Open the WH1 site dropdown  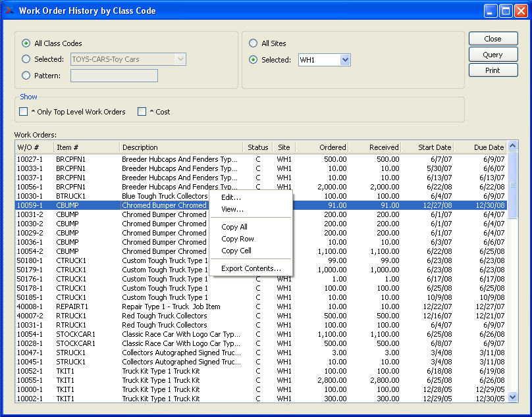(x=345, y=60)
